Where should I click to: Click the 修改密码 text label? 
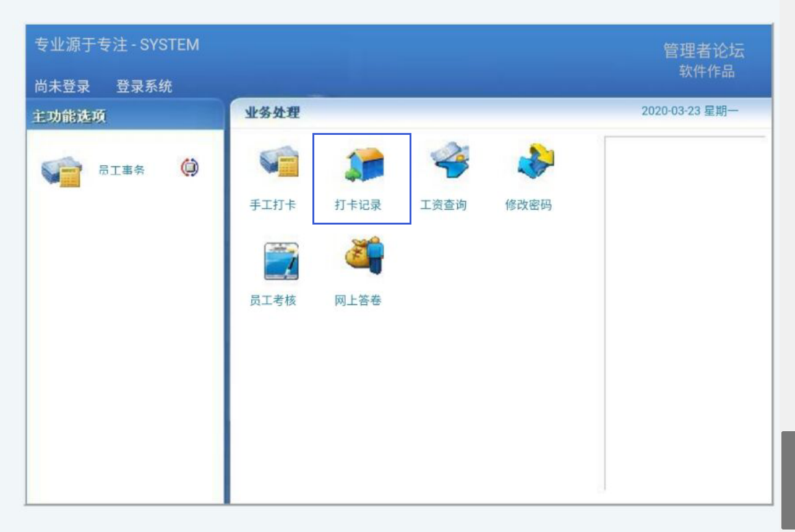(x=528, y=205)
